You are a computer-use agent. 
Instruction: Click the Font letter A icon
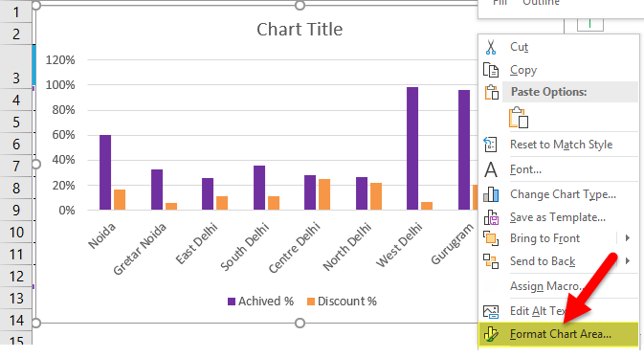pyautogui.click(x=491, y=169)
